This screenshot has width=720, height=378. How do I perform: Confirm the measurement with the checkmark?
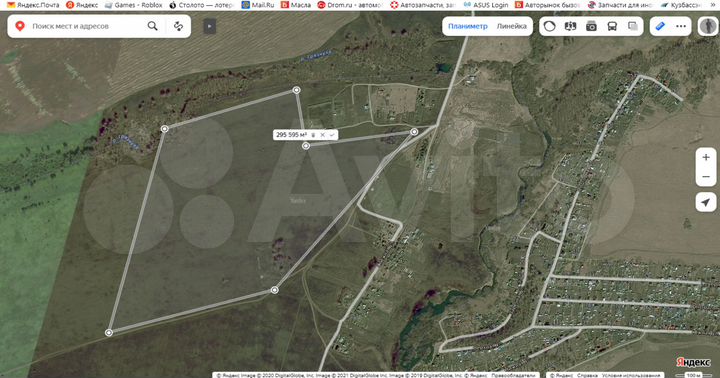332,135
